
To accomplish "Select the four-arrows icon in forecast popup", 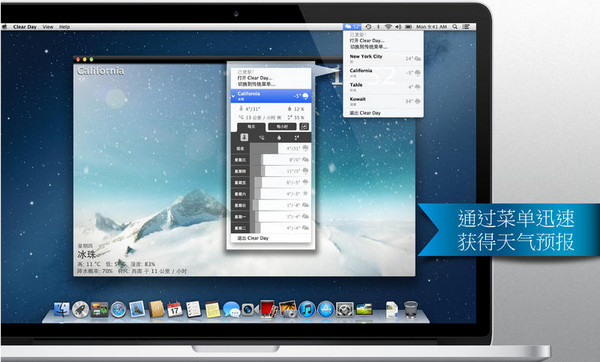I will [297, 137].
